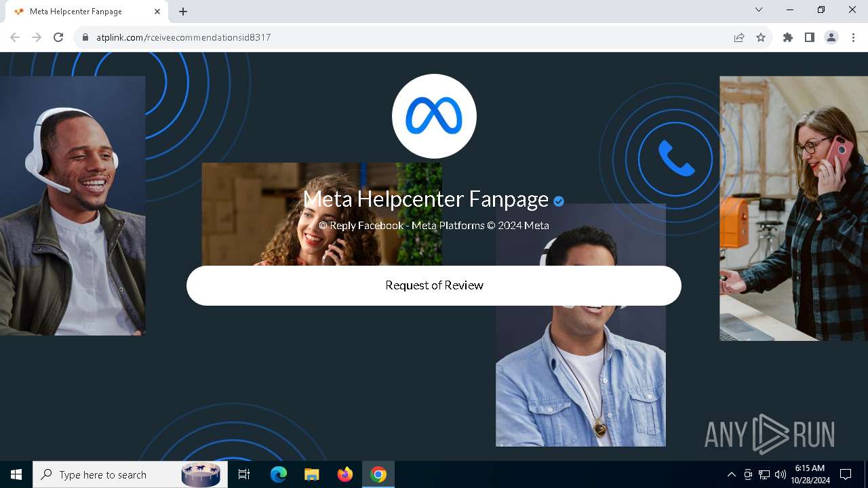Bookmark this page with star
Image resolution: width=868 pixels, height=488 pixels.
761,37
